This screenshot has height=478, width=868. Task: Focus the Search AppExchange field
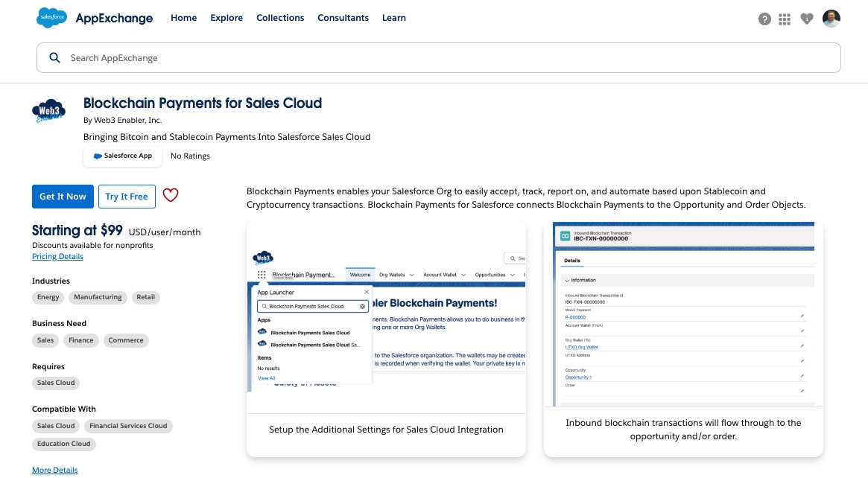[x=438, y=57]
